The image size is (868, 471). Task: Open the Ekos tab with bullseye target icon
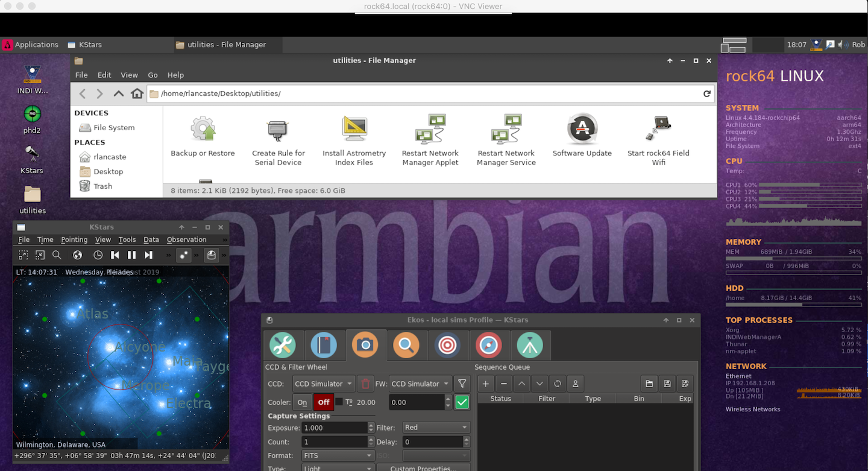[447, 345]
